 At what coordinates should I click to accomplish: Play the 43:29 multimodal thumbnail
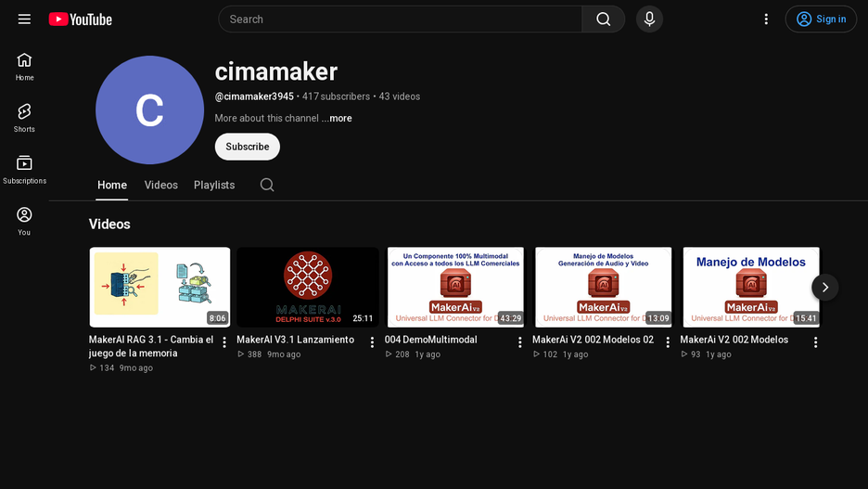coord(455,287)
